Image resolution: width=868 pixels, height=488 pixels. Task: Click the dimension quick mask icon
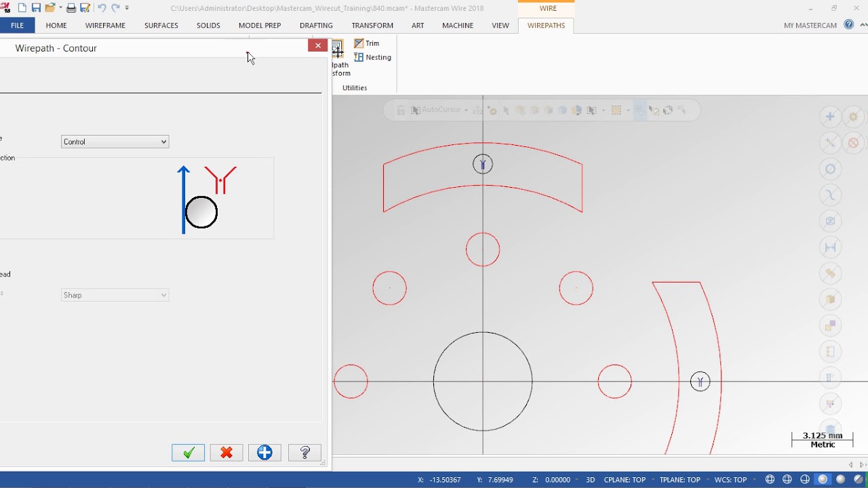pos(830,247)
